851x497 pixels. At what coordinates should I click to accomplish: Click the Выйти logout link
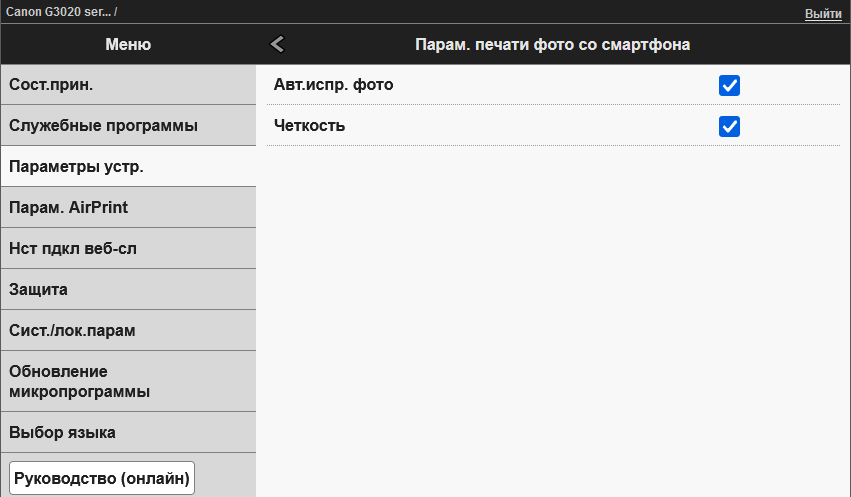coord(822,14)
